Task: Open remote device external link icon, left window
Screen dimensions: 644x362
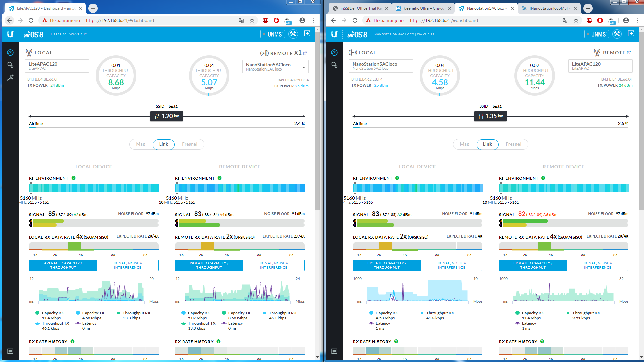Action: 305,53
